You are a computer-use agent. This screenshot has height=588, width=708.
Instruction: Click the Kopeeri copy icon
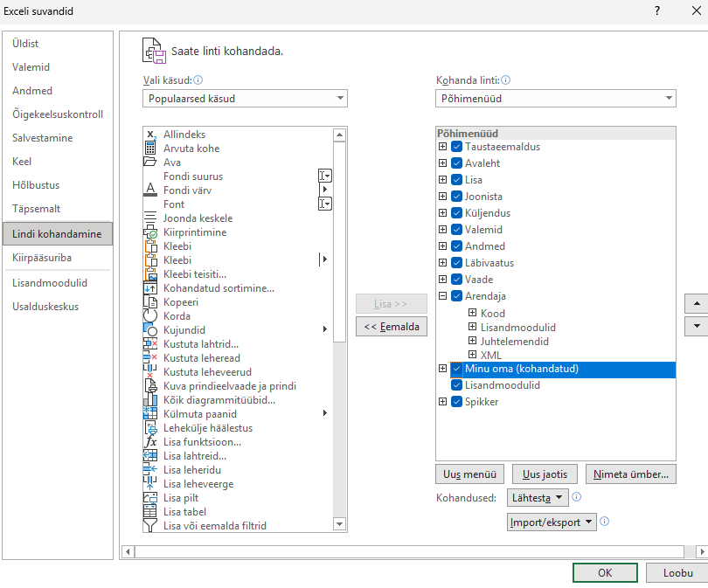tap(149, 302)
